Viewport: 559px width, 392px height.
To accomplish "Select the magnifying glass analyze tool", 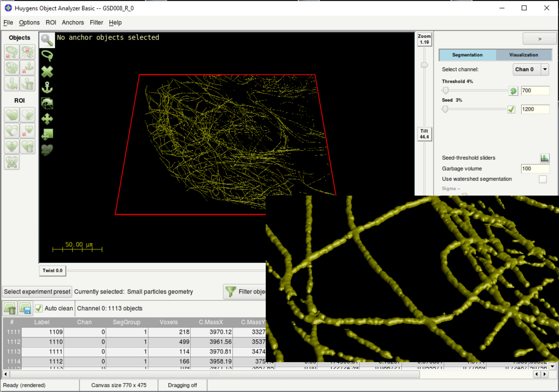I will (47, 40).
